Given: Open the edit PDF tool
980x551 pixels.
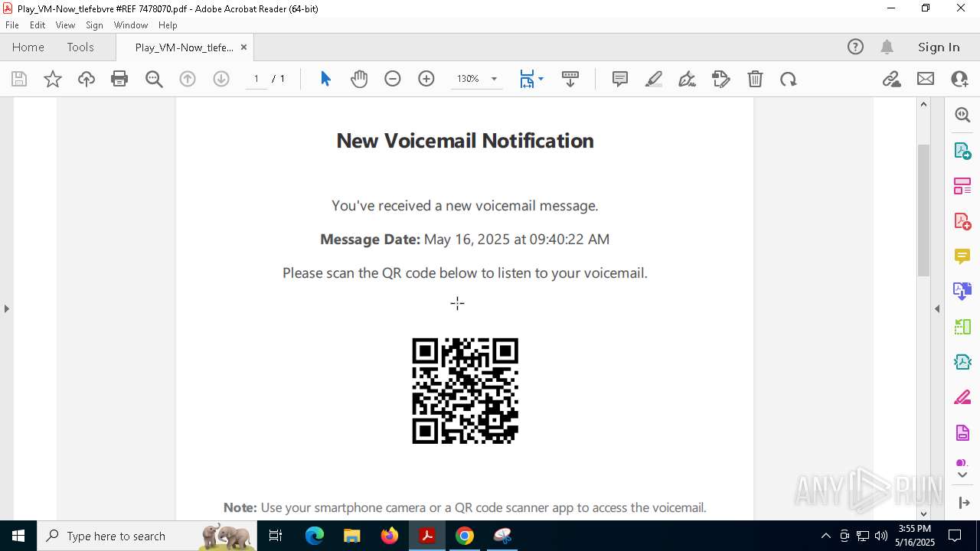Looking at the screenshot, I should [721, 79].
